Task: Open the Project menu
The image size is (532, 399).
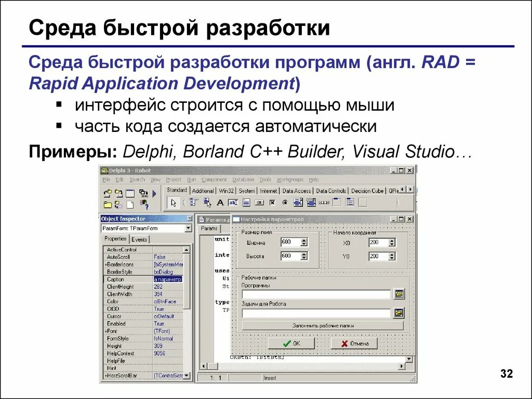Action: tap(174, 179)
